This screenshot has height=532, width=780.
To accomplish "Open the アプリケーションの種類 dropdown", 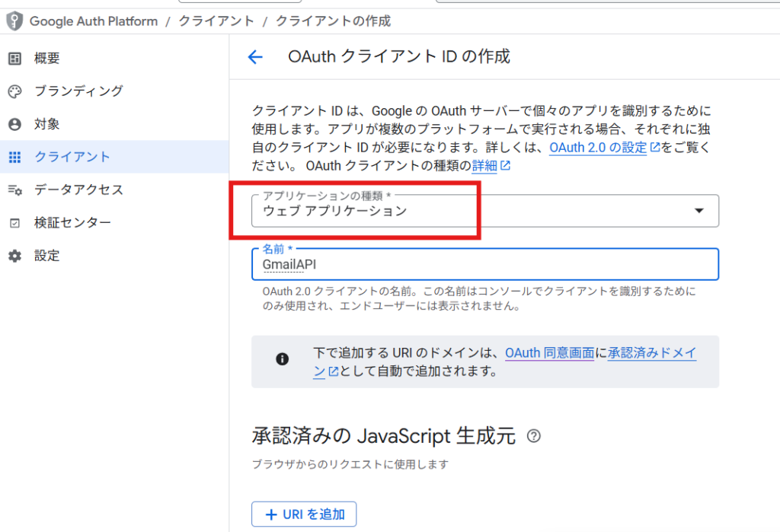I will point(472,211).
